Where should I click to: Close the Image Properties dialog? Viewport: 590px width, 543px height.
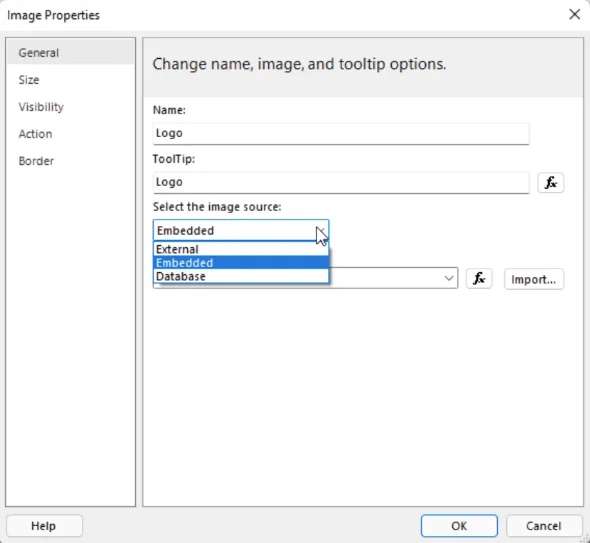[x=574, y=15]
